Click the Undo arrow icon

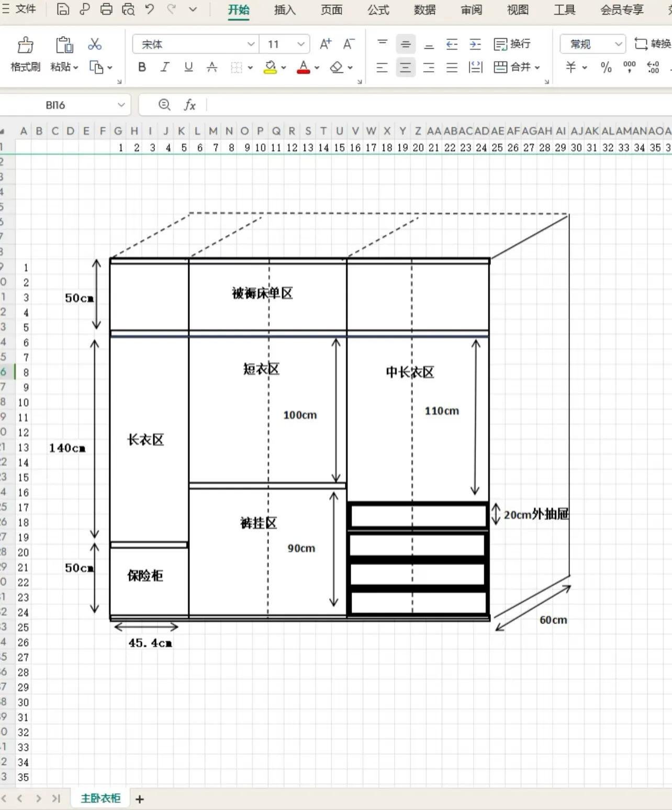click(x=150, y=9)
